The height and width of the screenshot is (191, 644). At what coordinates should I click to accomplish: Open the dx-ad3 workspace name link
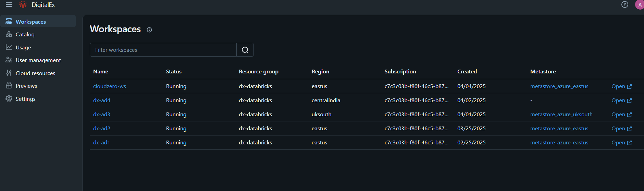click(x=102, y=115)
